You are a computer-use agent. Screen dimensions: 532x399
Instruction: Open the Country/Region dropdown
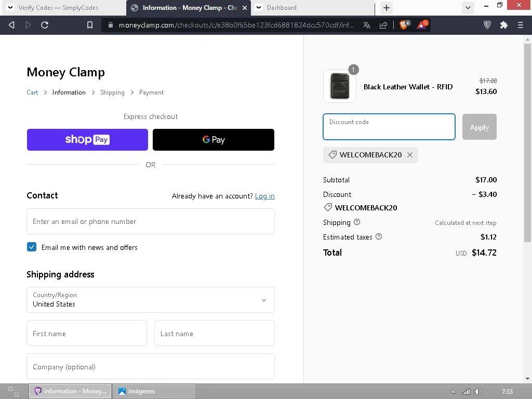pos(151,300)
